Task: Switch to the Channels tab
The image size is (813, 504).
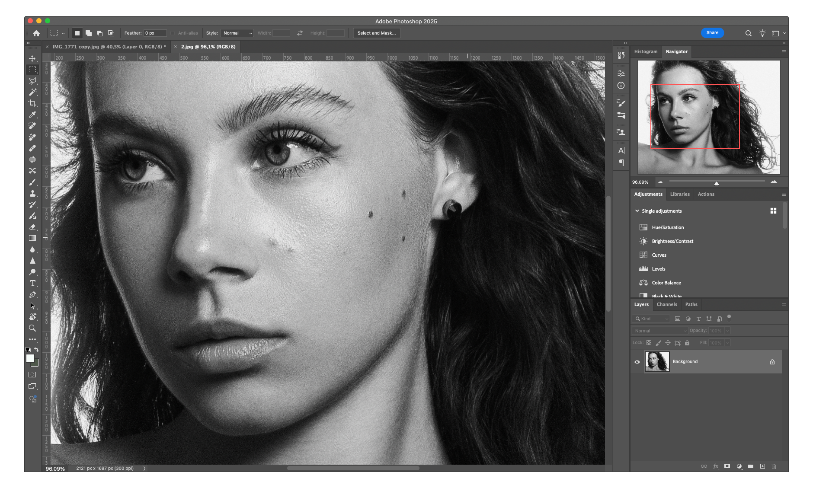Action: [x=667, y=305]
